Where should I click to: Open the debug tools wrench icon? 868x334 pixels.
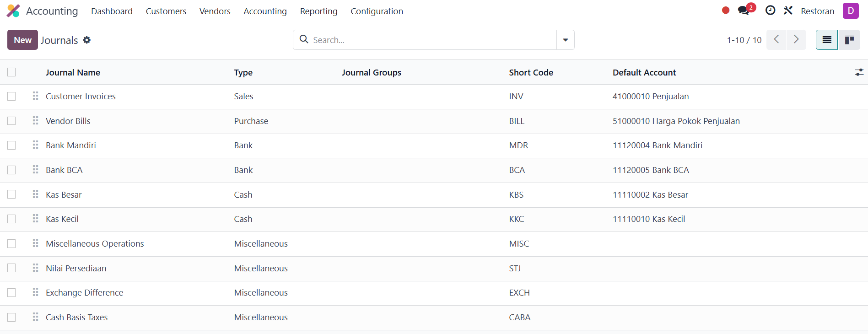click(x=788, y=11)
